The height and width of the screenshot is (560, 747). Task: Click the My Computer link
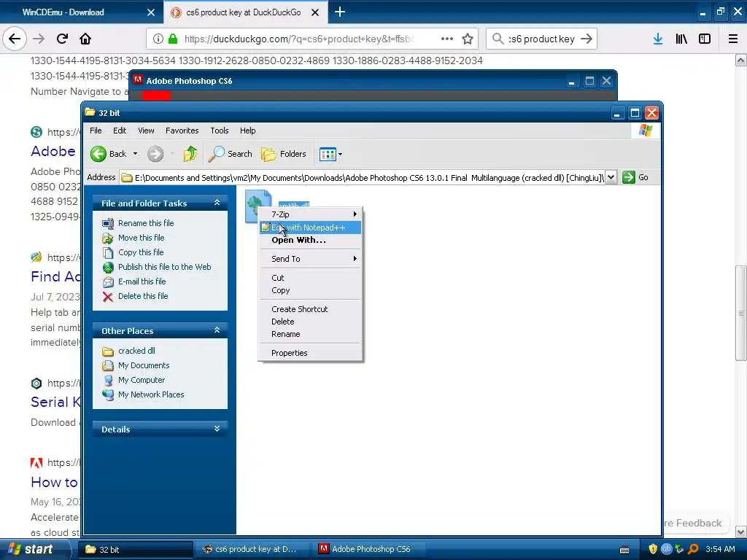pos(142,380)
